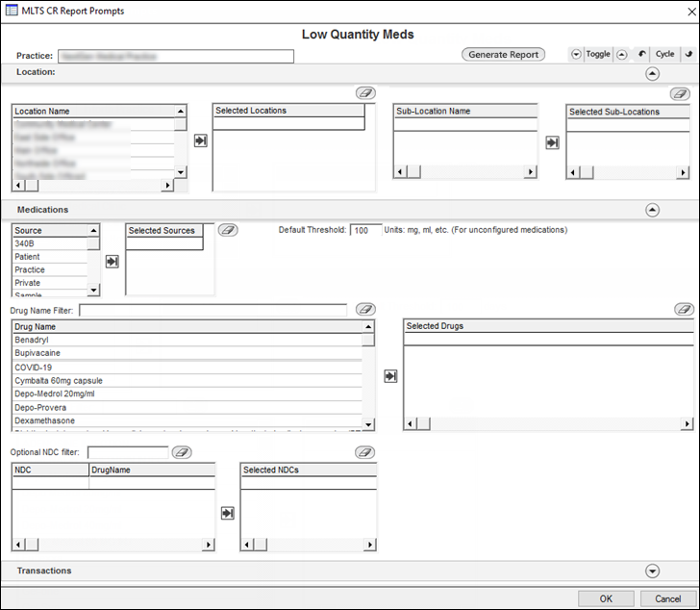Click the Generate Report button
Image resolution: width=700 pixels, height=610 pixels.
[503, 55]
